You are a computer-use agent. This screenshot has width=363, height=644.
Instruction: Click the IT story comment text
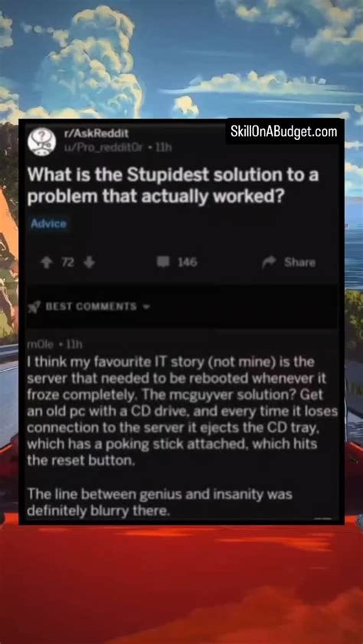point(182,412)
